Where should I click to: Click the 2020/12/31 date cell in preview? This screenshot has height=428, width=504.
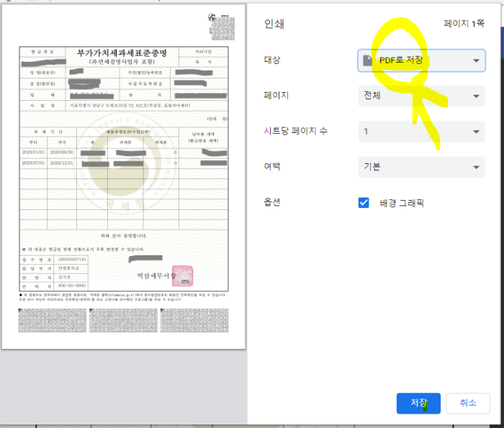tap(61, 163)
